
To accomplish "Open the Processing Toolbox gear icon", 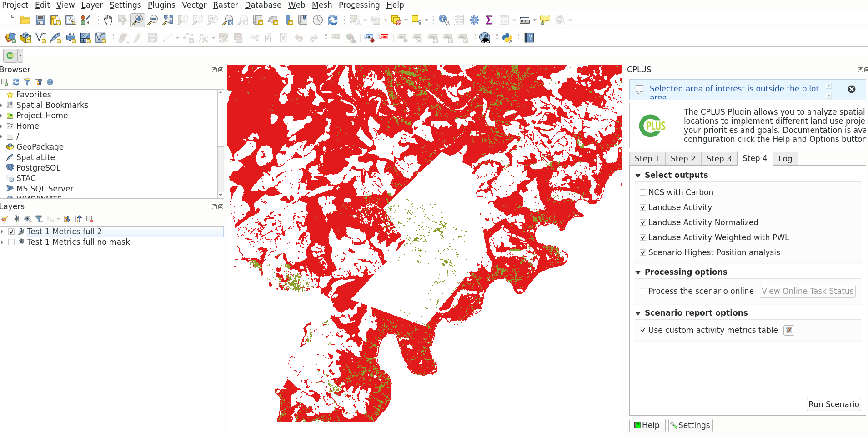I will 474,20.
